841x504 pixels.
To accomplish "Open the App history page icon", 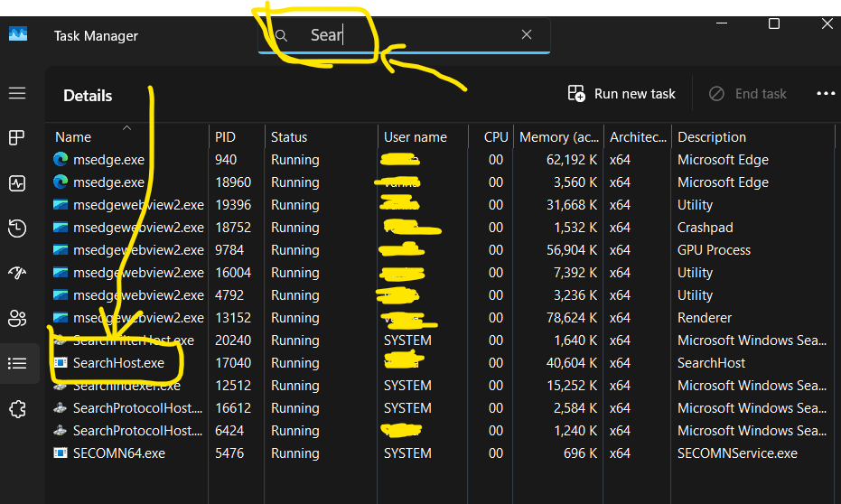I will tap(17, 229).
